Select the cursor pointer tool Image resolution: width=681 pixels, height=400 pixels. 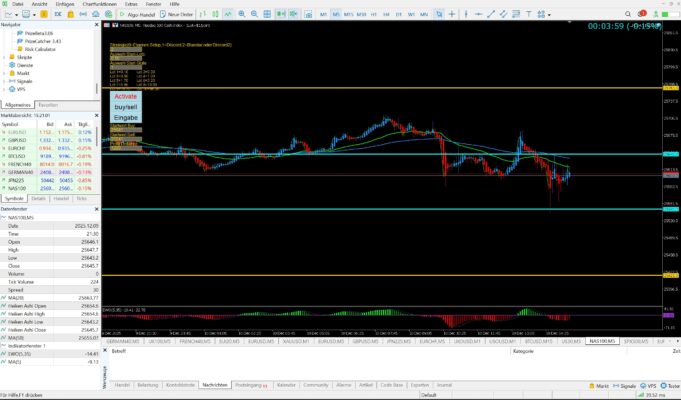pos(439,14)
